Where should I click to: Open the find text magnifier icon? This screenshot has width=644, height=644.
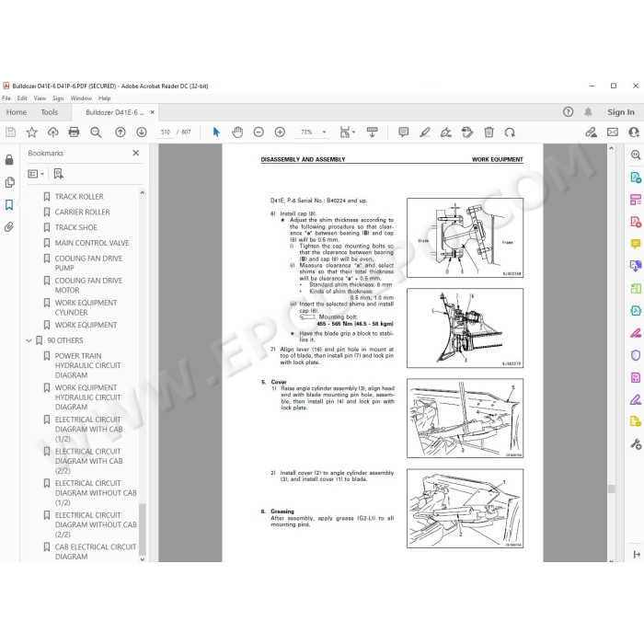click(96, 132)
